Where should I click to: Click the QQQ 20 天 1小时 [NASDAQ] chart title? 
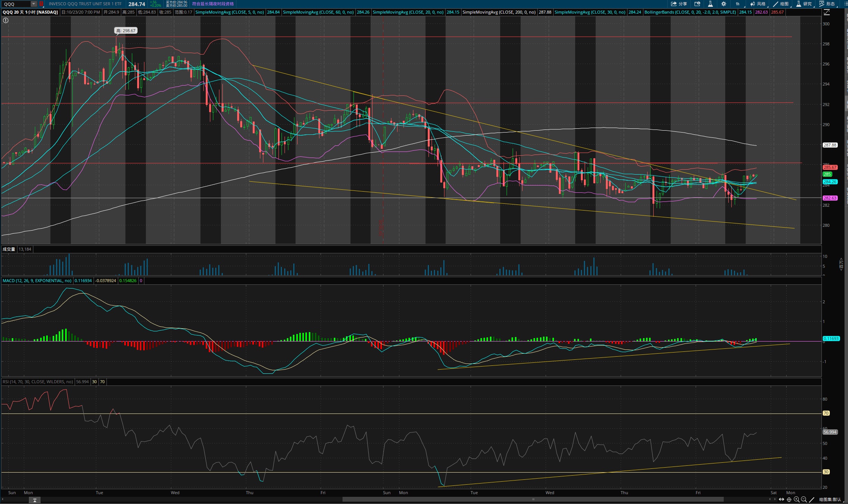click(x=30, y=12)
